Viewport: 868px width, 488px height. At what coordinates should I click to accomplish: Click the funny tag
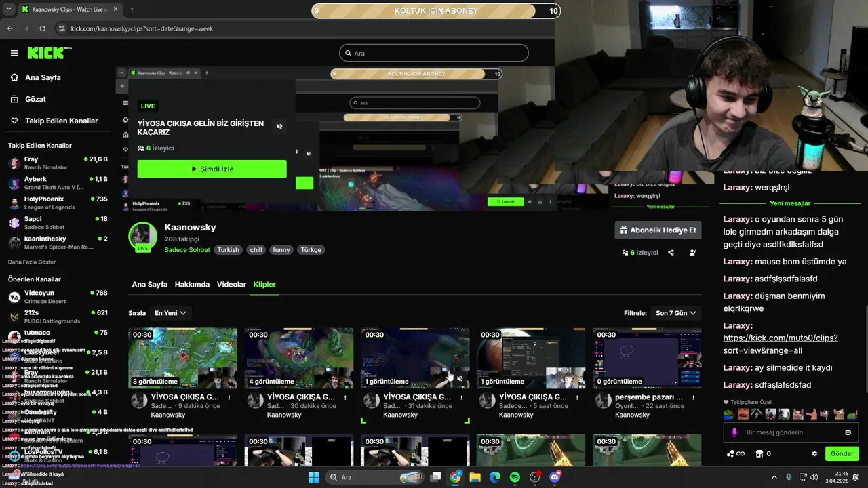coord(281,250)
